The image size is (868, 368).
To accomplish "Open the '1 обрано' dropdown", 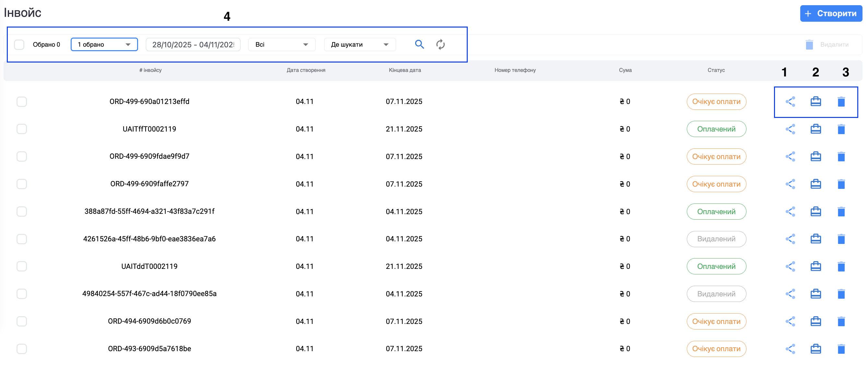I will (x=104, y=44).
